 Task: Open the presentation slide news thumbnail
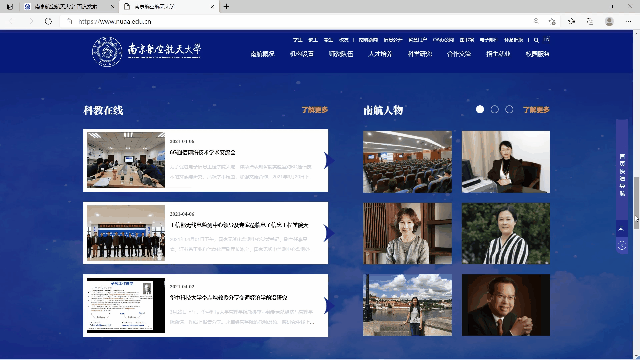pyautogui.click(x=126, y=305)
